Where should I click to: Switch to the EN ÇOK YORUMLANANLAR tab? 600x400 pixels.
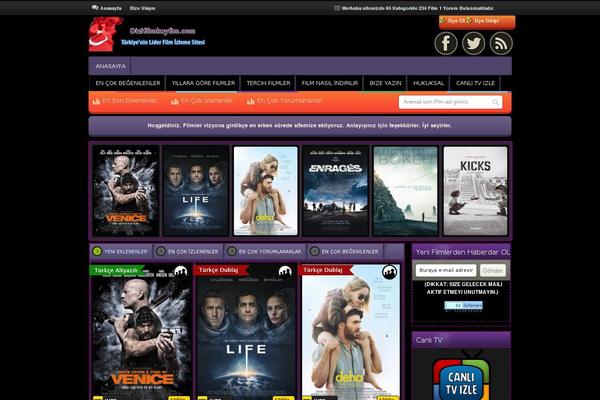265,251
